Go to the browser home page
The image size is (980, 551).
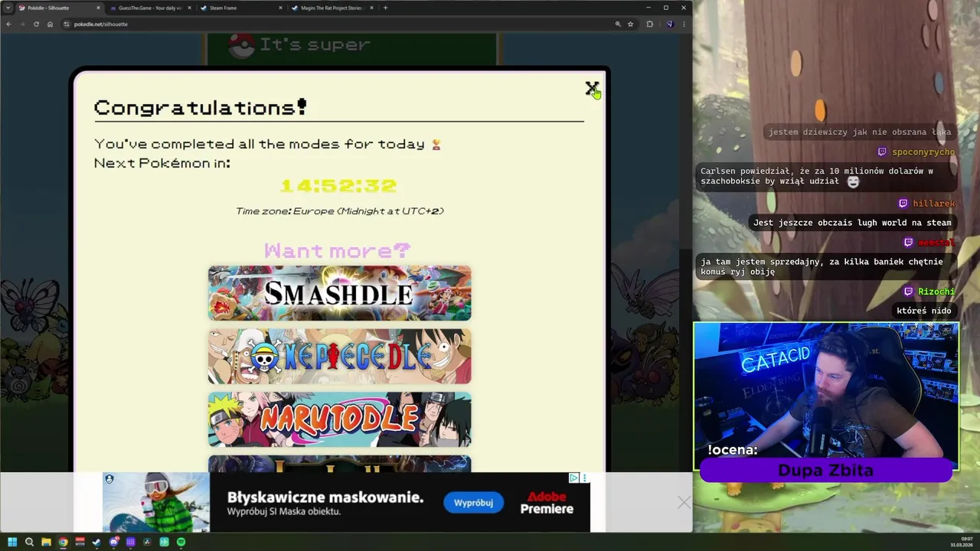pyautogui.click(x=50, y=24)
